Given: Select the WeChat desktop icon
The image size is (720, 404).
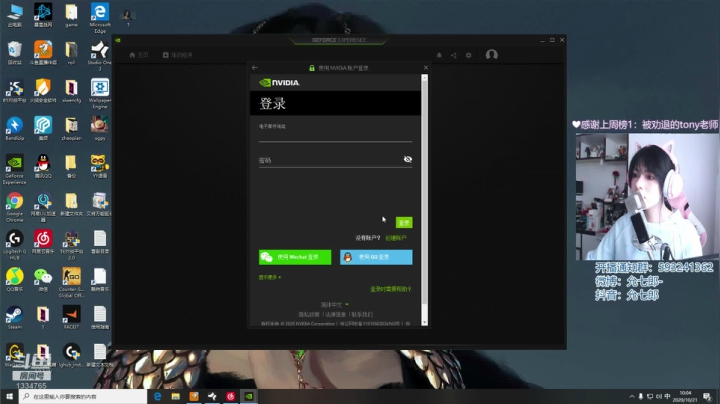Looking at the screenshot, I should click(x=43, y=279).
